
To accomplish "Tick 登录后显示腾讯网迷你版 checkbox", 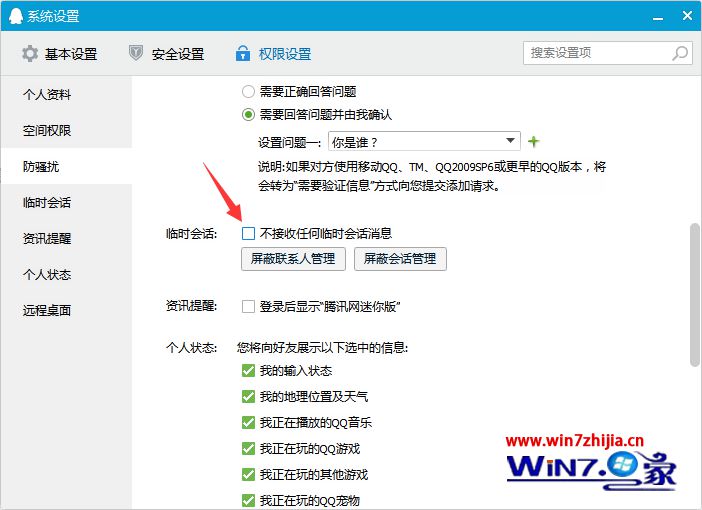I will point(248,306).
